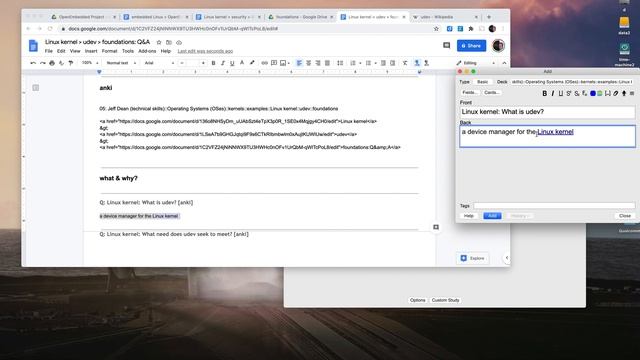Click Underline icon in Anki Add window
Viewport: 640px width, 360px height.
click(561, 93)
